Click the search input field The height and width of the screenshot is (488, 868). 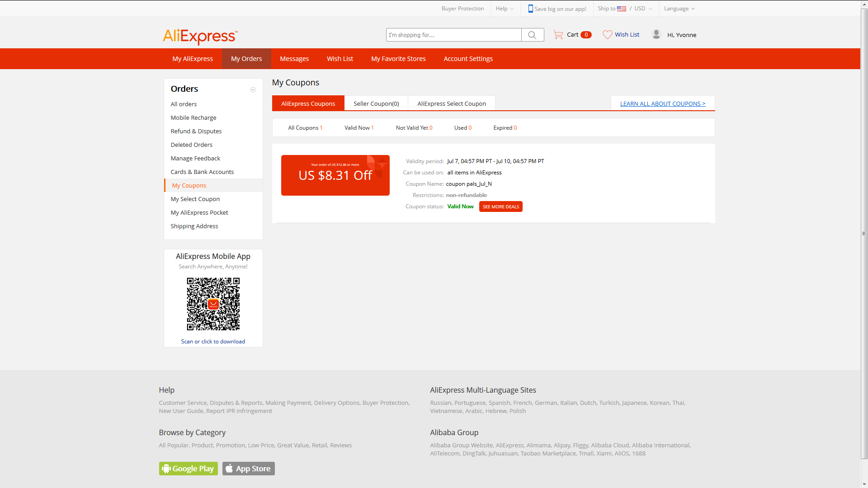click(x=454, y=35)
